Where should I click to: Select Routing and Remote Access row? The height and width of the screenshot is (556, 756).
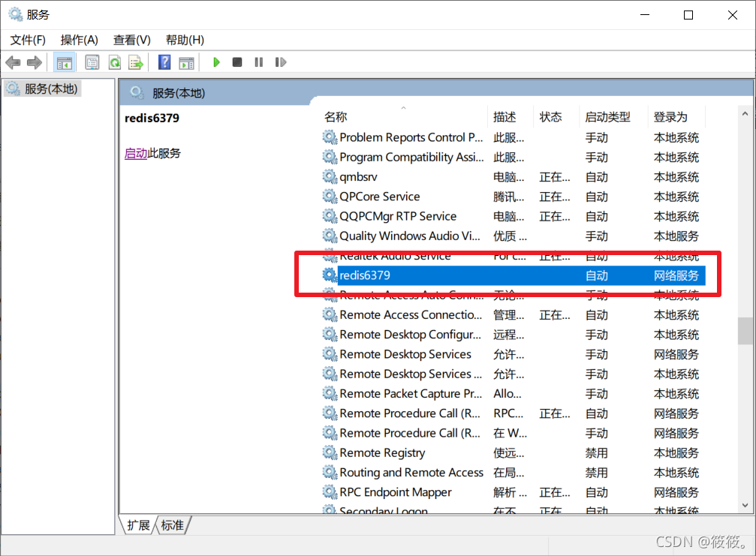pos(514,473)
